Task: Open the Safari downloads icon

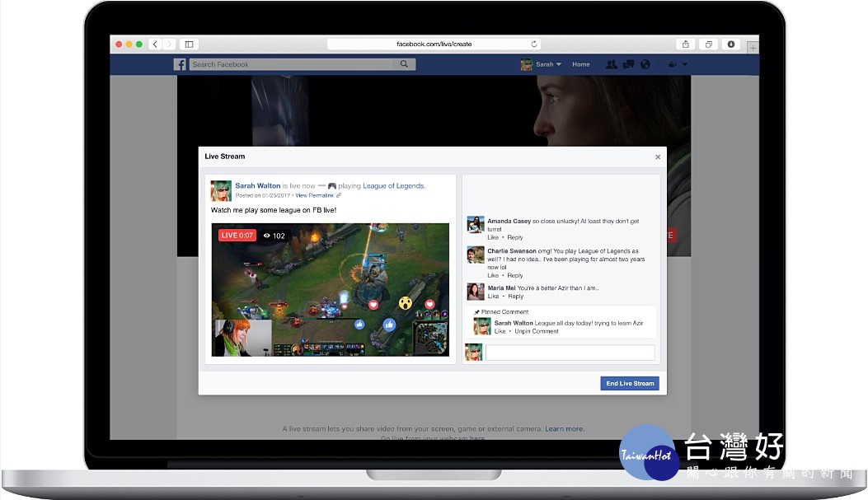Action: (x=731, y=44)
